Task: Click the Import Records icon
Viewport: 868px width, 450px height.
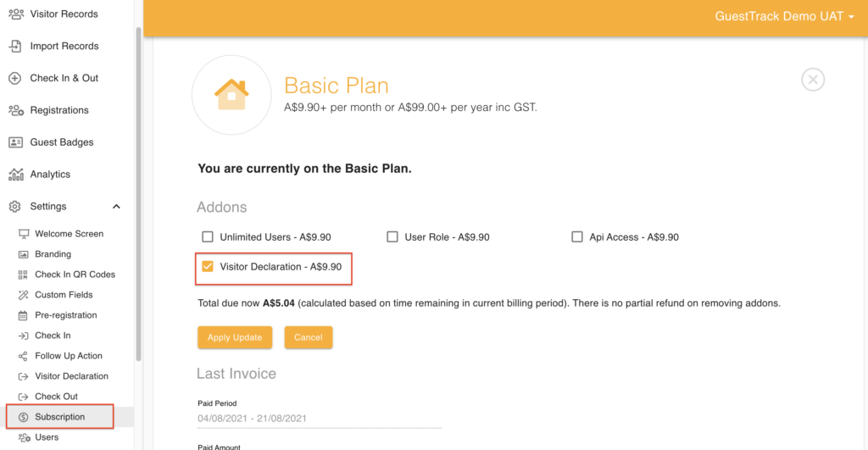Action: coord(15,46)
